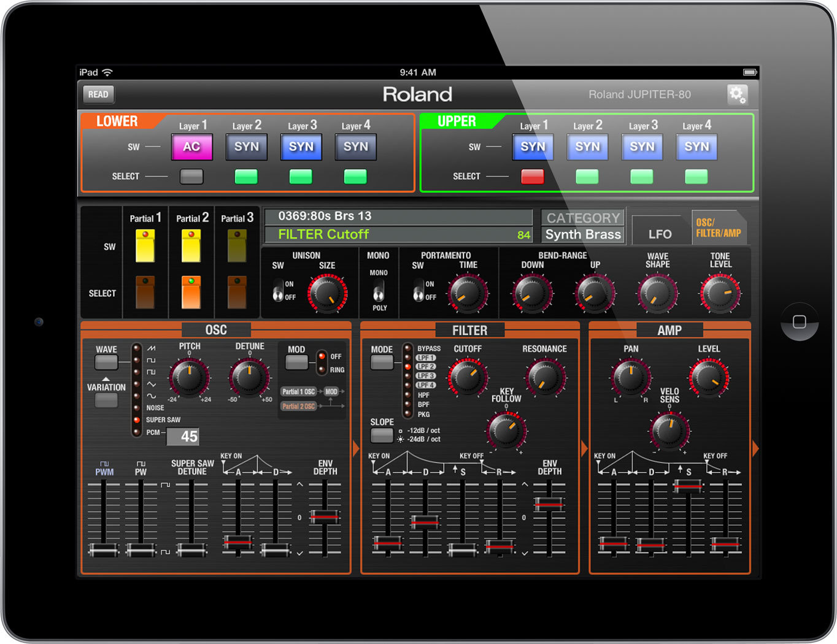Choose the NOISE waveform option

coord(155,408)
